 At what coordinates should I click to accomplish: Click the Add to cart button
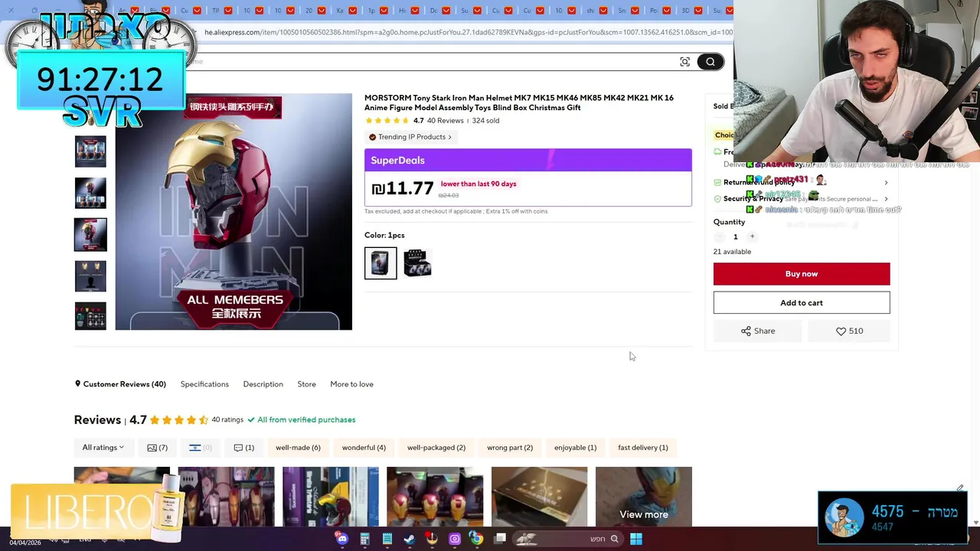802,303
